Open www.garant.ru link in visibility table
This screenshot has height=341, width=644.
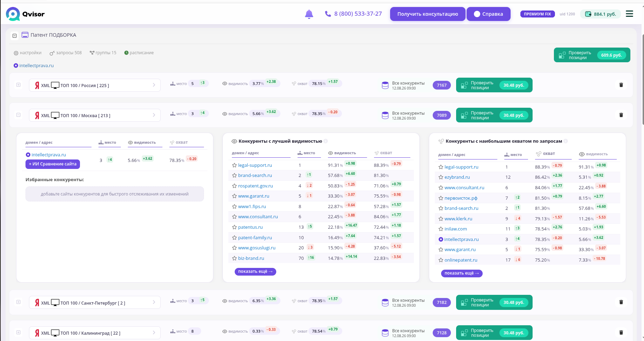[x=254, y=196]
